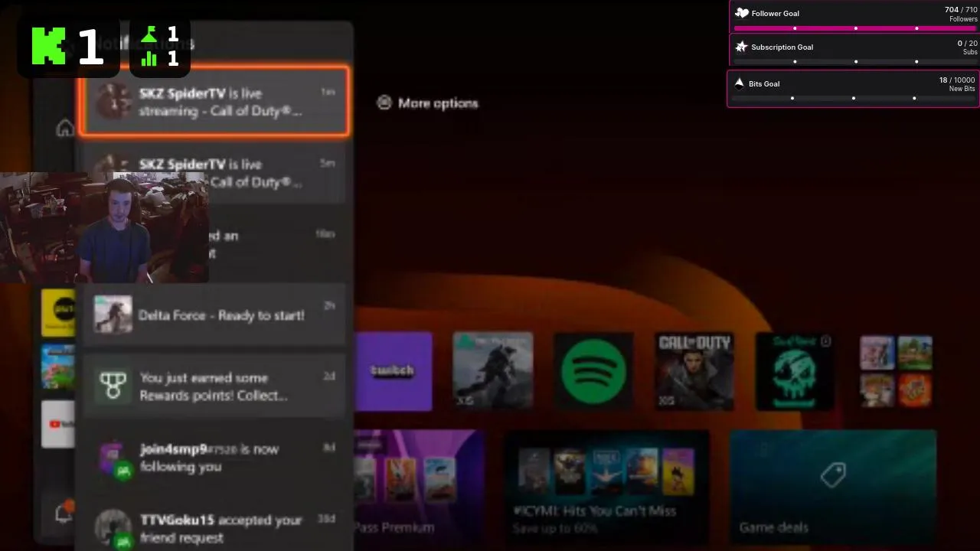Click the Follower Goal progress bar
980x551 pixels.
855,28
